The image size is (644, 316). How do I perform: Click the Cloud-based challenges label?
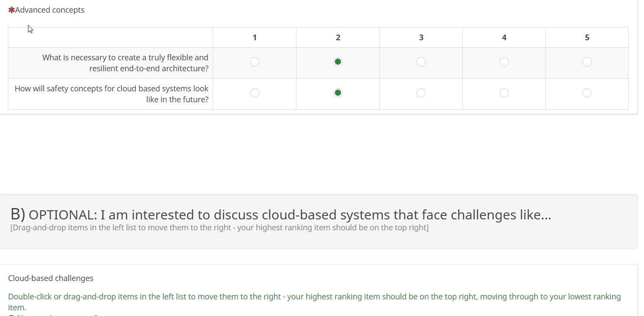[51, 278]
